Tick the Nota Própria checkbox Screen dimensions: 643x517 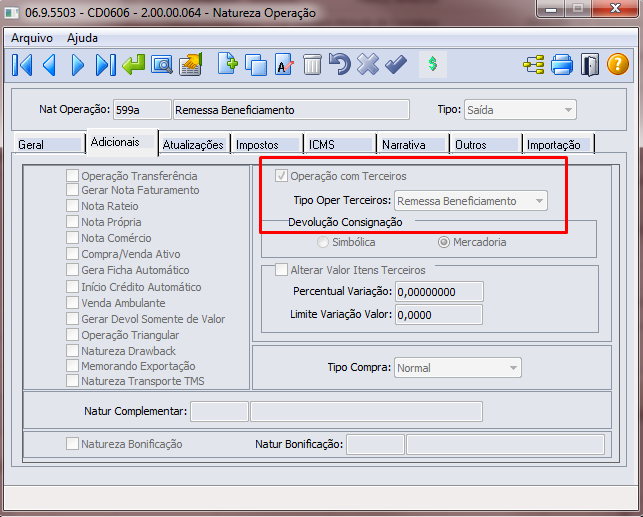72,222
